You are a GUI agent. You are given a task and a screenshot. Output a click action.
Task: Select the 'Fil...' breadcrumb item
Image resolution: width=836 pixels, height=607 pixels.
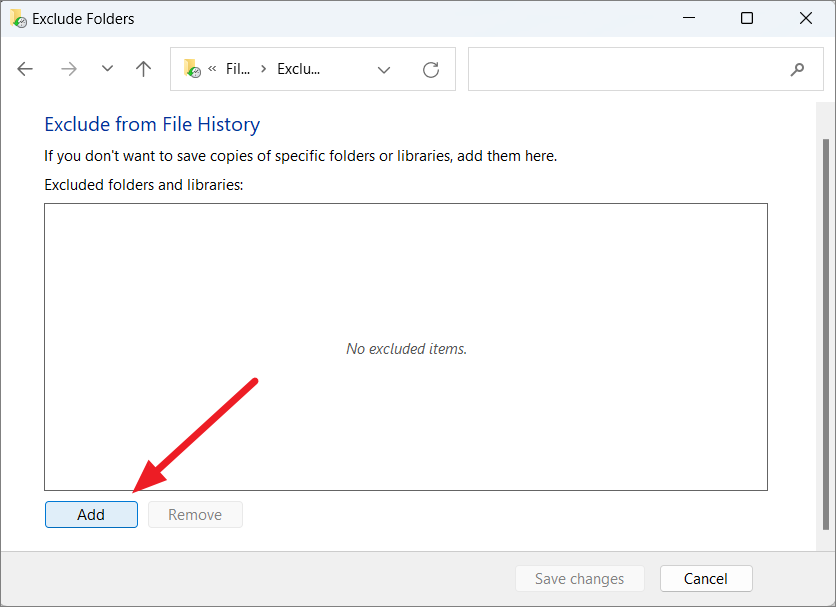[x=238, y=69]
